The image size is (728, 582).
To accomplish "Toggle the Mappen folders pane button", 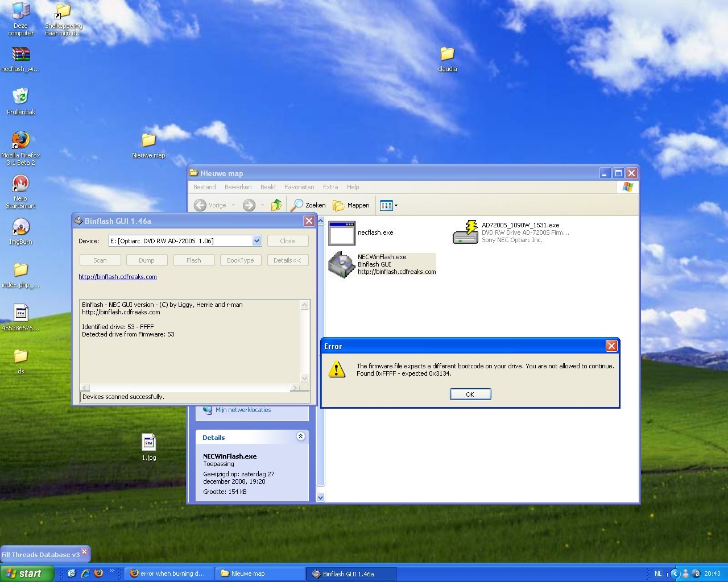I will pos(351,205).
